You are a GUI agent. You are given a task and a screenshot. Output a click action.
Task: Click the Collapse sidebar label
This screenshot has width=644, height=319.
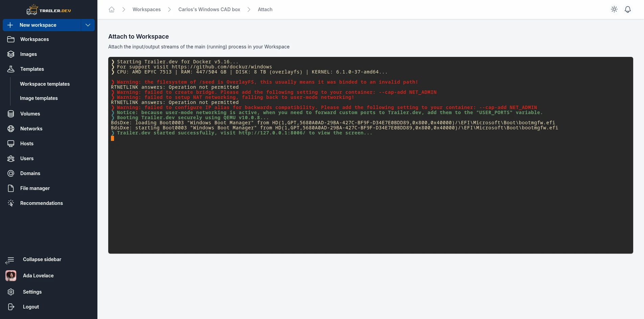click(42, 259)
